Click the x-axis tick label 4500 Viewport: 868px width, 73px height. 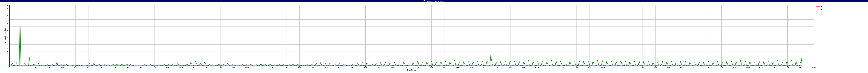coord(603,68)
